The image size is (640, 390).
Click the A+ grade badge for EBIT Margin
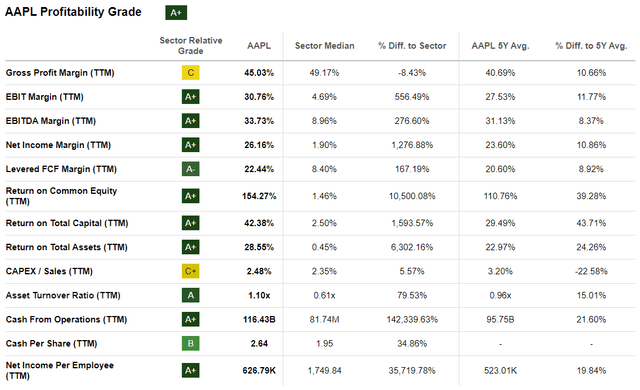[191, 97]
